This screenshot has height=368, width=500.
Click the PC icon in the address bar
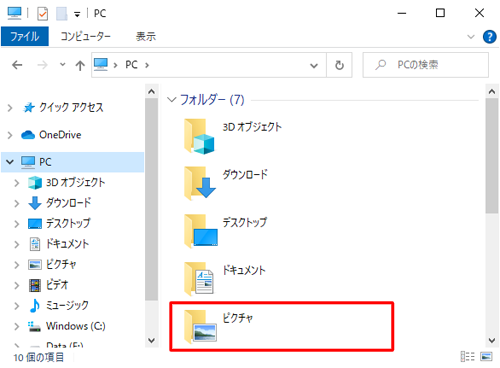(x=101, y=65)
